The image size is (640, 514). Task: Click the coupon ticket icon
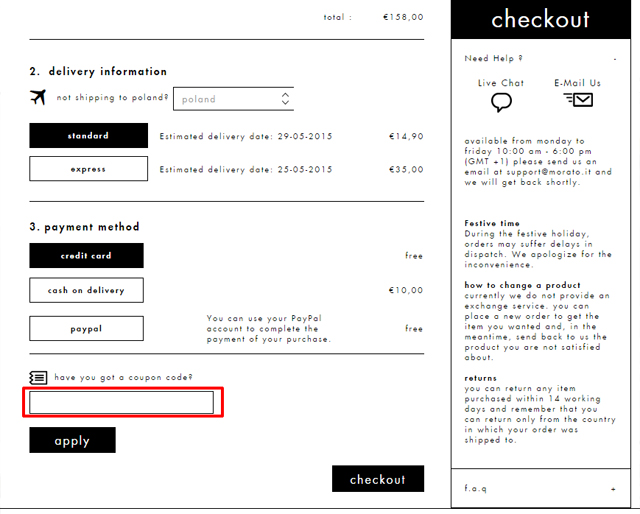(x=38, y=377)
